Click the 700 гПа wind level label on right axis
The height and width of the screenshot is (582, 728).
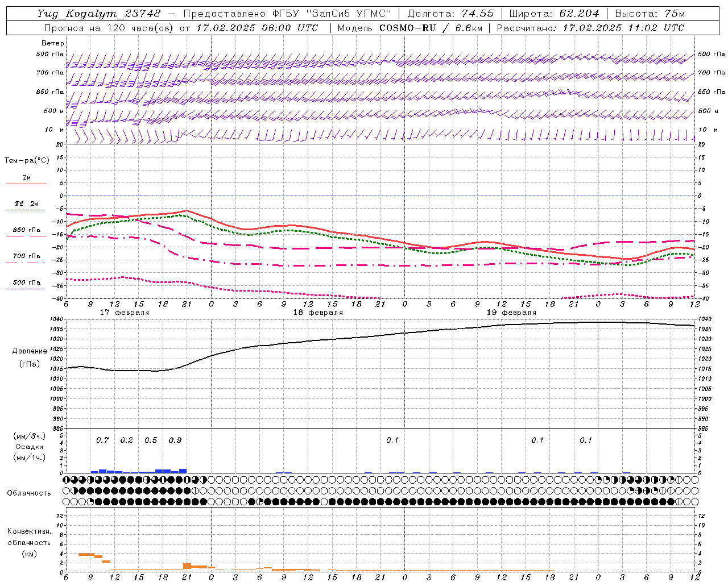click(x=712, y=73)
